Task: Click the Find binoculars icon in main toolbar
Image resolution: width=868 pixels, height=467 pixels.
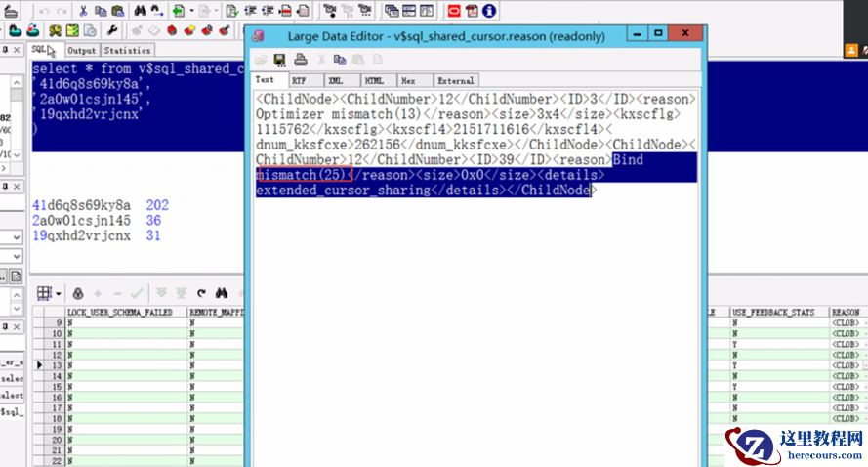Action: tap(140, 11)
